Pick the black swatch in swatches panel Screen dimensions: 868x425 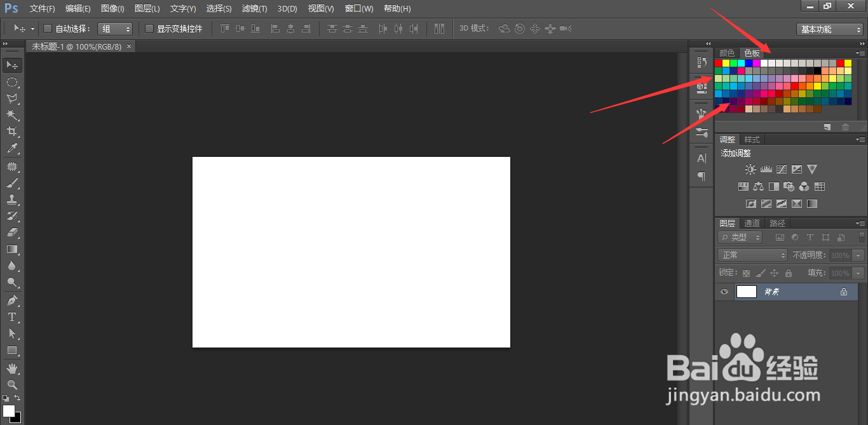[x=818, y=71]
